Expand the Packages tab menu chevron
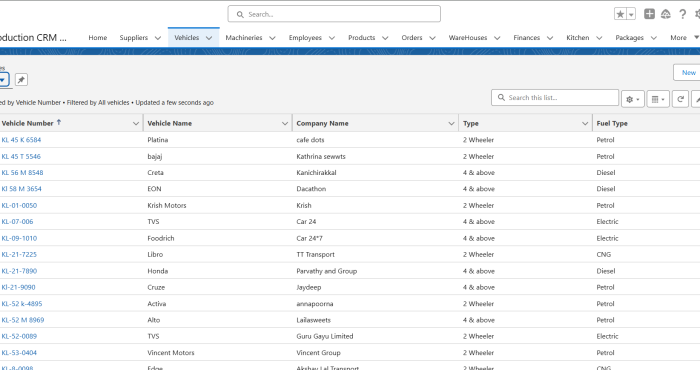 [654, 38]
